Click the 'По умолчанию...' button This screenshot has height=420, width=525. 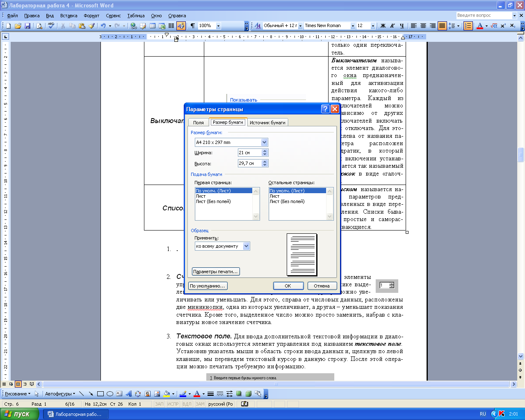(x=208, y=286)
